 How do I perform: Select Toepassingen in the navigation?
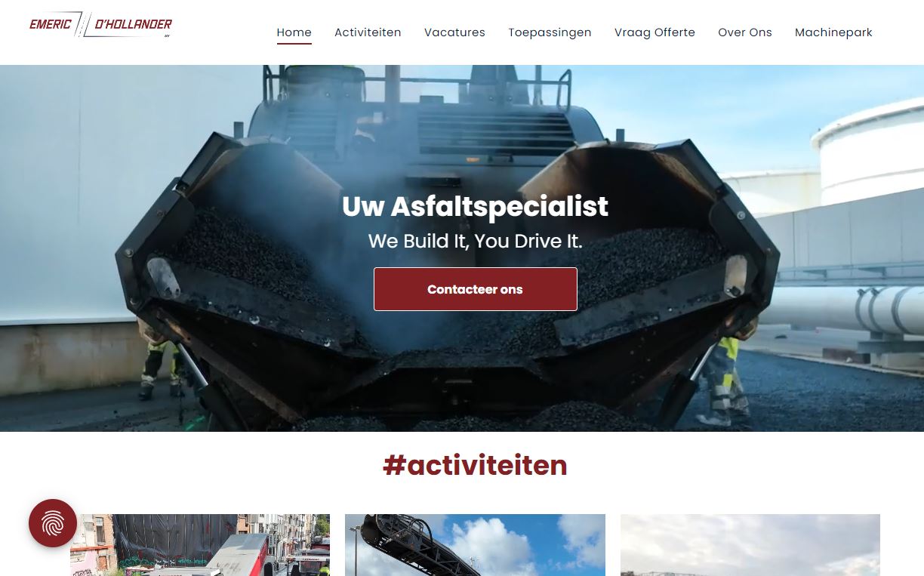550,32
